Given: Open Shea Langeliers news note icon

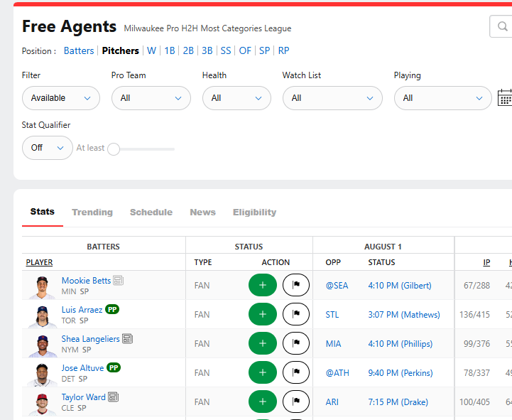Looking at the screenshot, I should [x=127, y=338].
